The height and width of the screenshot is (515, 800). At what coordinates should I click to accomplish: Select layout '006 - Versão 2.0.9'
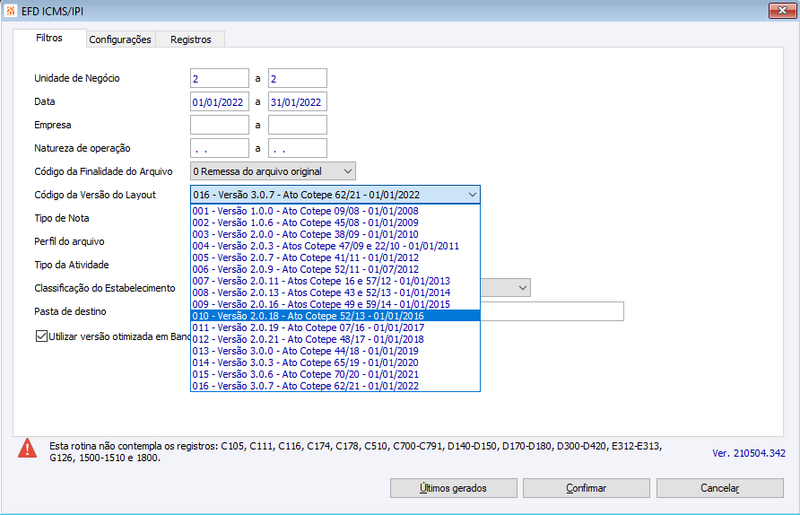[335, 269]
